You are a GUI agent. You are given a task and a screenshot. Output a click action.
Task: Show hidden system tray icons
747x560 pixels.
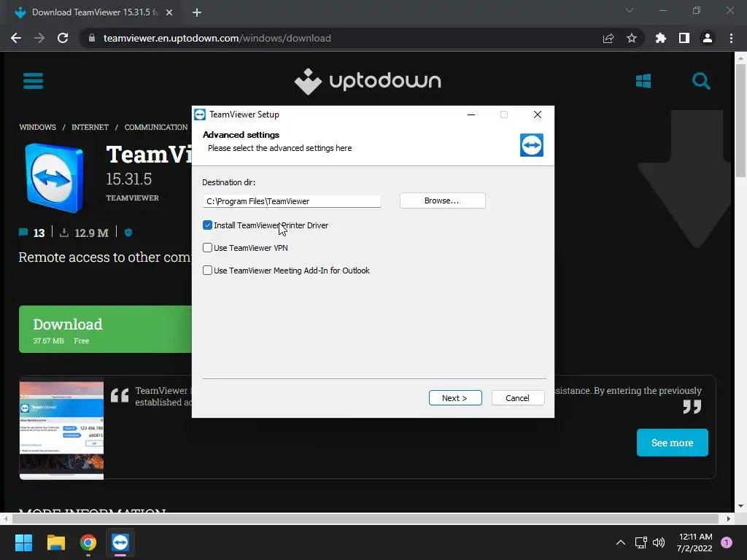(x=621, y=542)
